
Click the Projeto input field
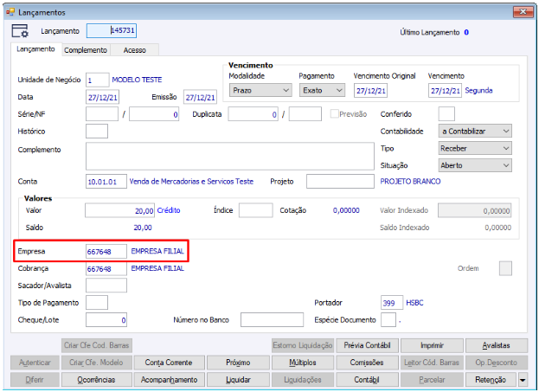click(x=340, y=182)
